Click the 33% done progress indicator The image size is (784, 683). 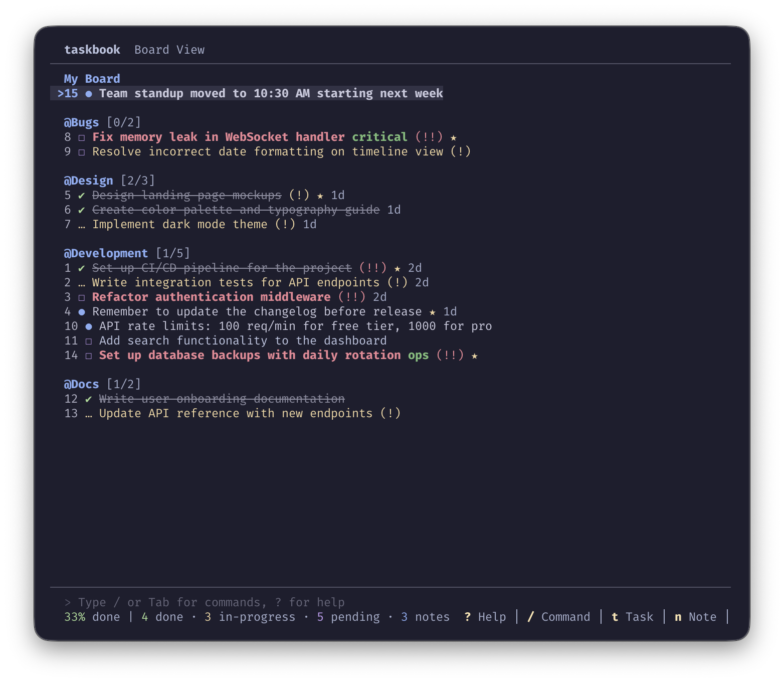[92, 617]
